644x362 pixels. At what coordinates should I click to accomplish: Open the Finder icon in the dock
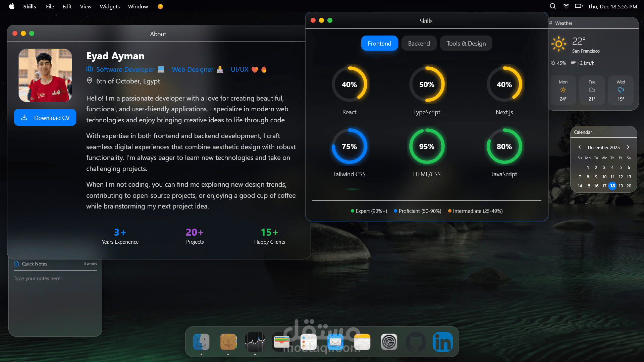[201, 342]
